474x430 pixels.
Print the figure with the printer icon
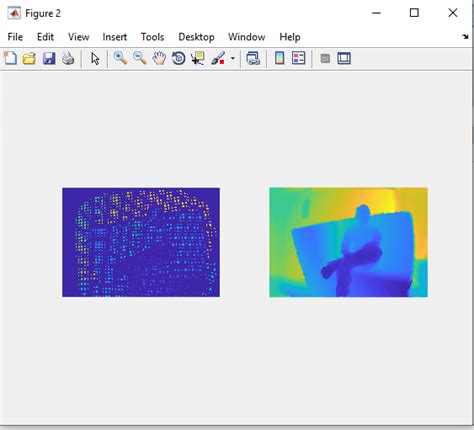68,58
